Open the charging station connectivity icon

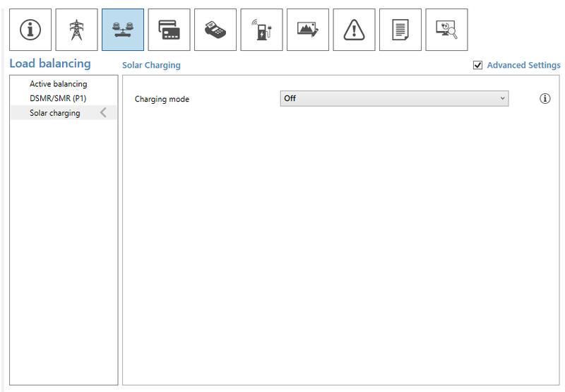click(x=261, y=30)
